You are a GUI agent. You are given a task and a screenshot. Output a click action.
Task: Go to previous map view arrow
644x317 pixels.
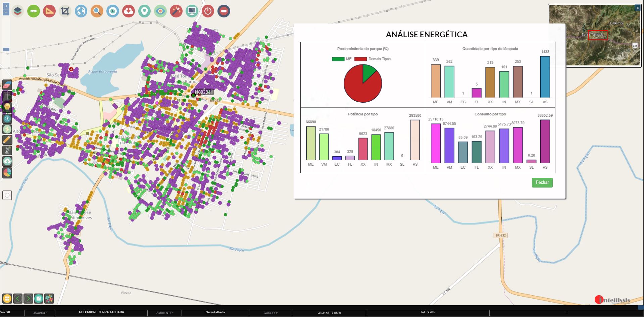coord(18,298)
